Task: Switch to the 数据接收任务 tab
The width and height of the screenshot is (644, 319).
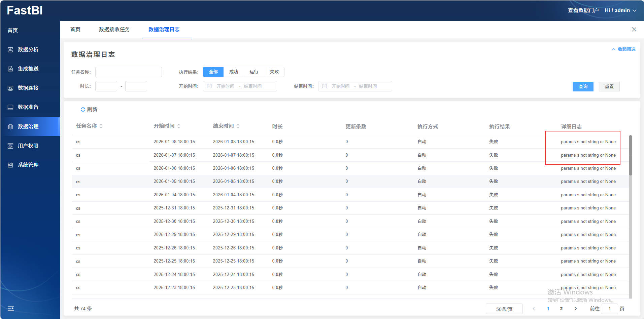Action: pyautogui.click(x=114, y=30)
